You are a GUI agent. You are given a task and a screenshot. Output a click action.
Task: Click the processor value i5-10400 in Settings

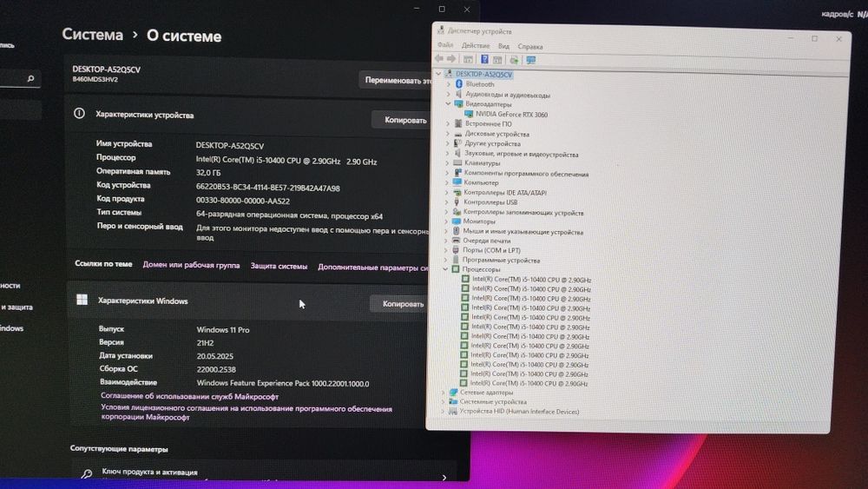286,162
